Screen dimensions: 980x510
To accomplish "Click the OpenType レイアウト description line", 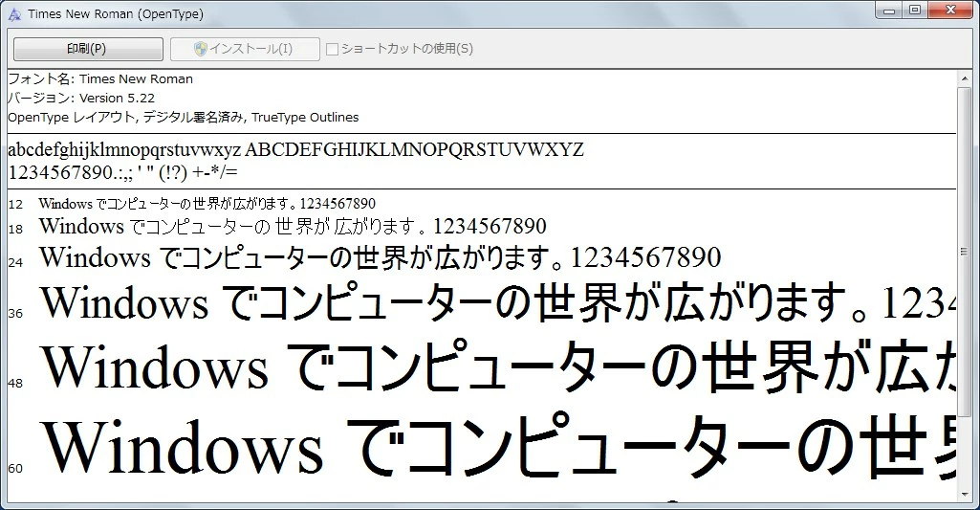I will (x=184, y=117).
